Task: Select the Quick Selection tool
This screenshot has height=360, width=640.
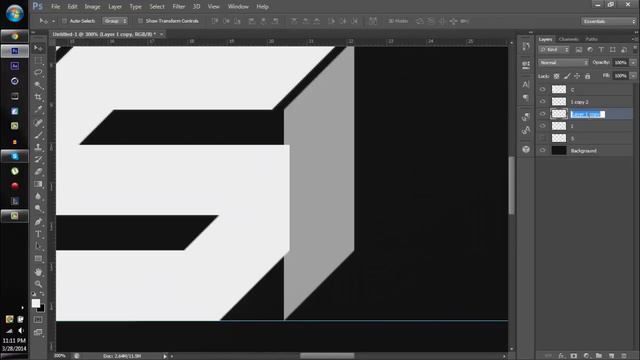Action: tap(38, 85)
